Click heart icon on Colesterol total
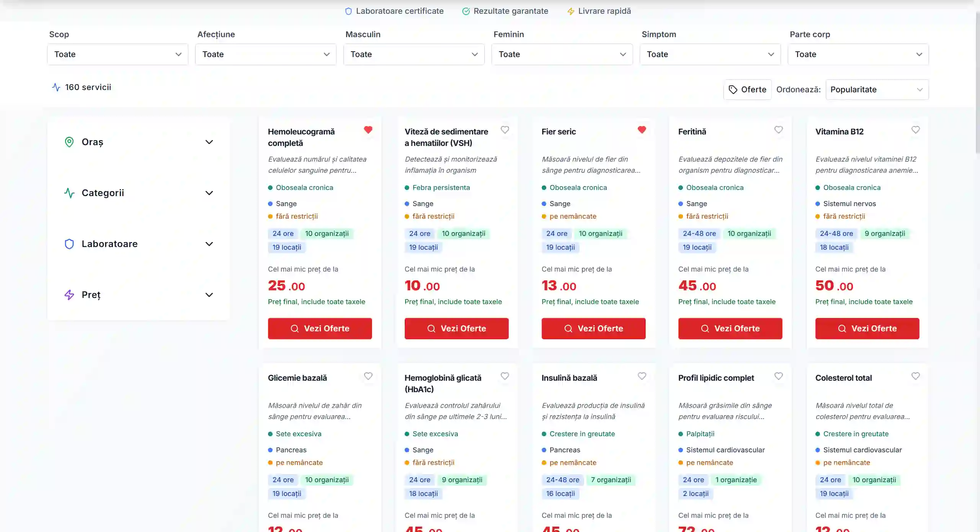 (x=915, y=376)
